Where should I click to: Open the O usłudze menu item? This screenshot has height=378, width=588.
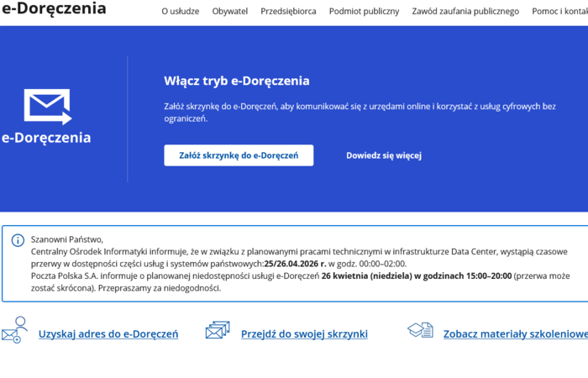click(180, 12)
